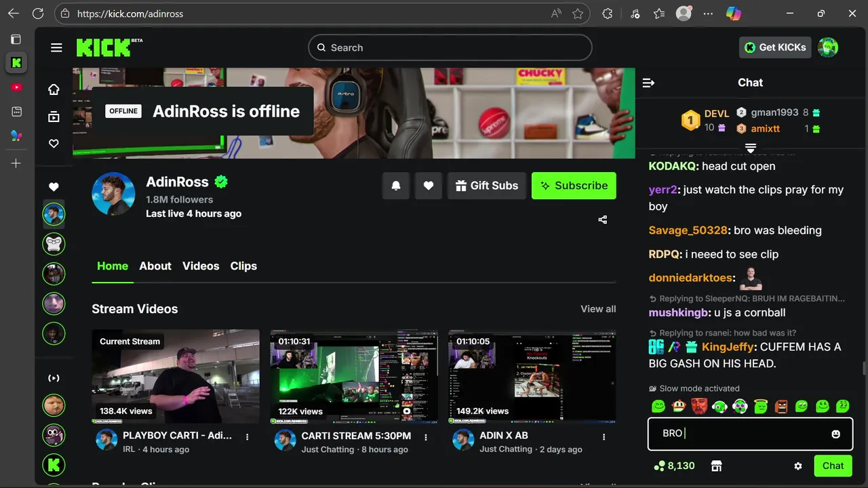Open options menu for CARTI STREAM 5:30PM

coord(426,437)
